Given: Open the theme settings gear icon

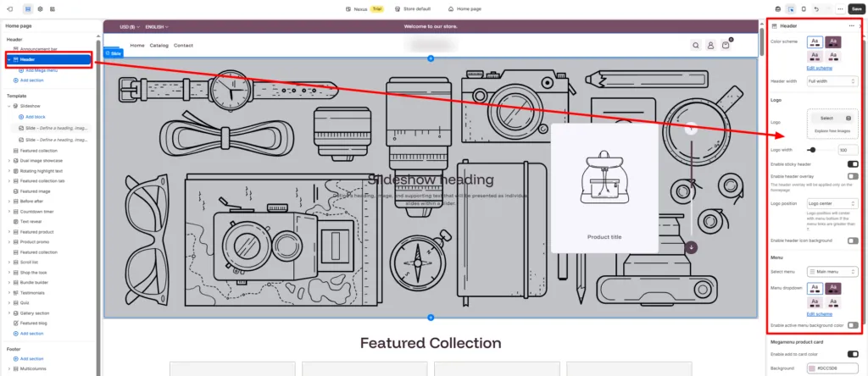Looking at the screenshot, I should click(x=40, y=8).
